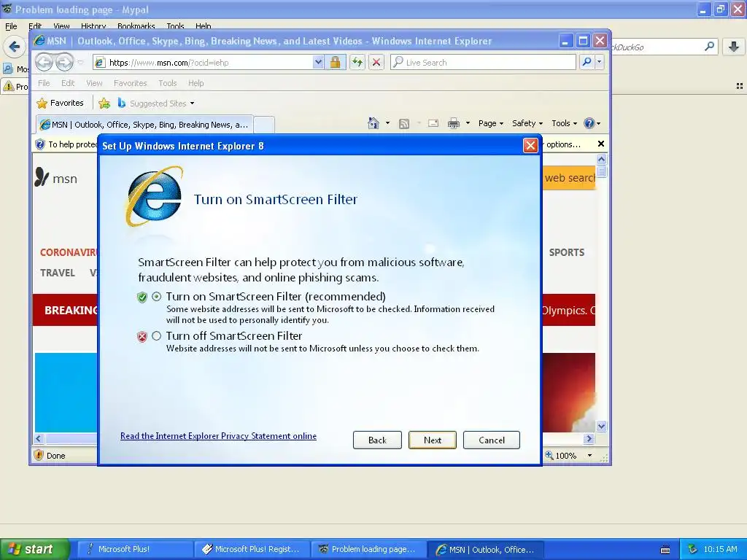
Task: Click IE horizontal scrollbar left arrow
Action: click(x=39, y=438)
